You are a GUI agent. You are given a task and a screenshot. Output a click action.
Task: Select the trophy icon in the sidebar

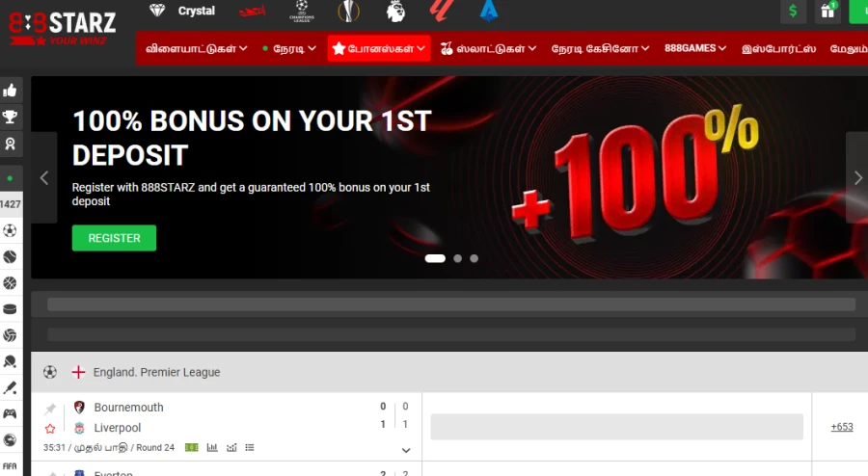coord(11,118)
